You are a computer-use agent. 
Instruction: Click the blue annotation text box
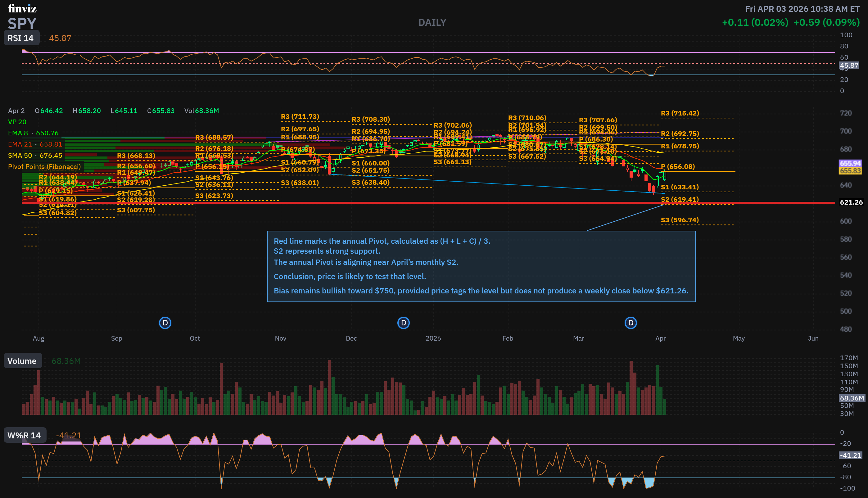pos(481,266)
